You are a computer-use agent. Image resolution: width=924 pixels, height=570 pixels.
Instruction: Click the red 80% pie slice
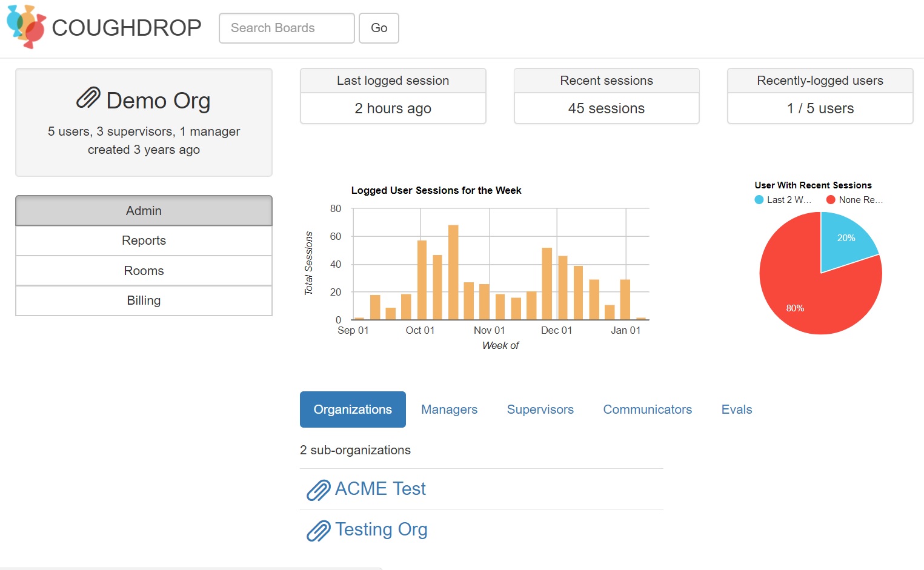point(806,291)
